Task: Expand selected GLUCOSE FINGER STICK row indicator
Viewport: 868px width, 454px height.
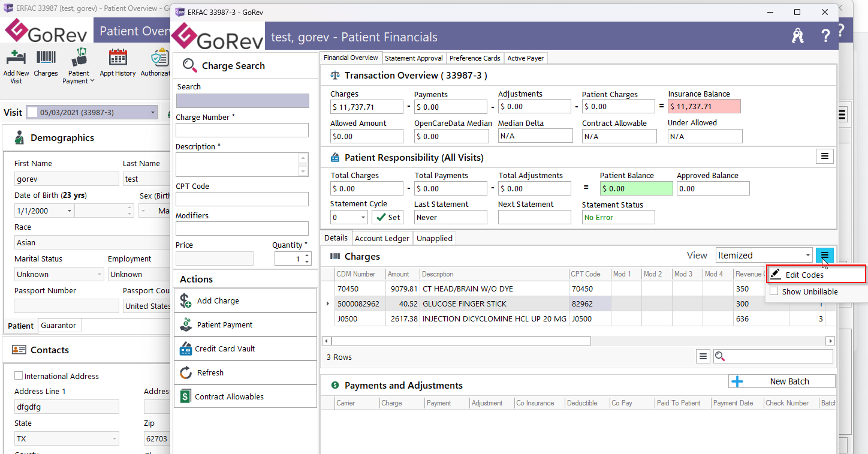Action: [x=327, y=303]
